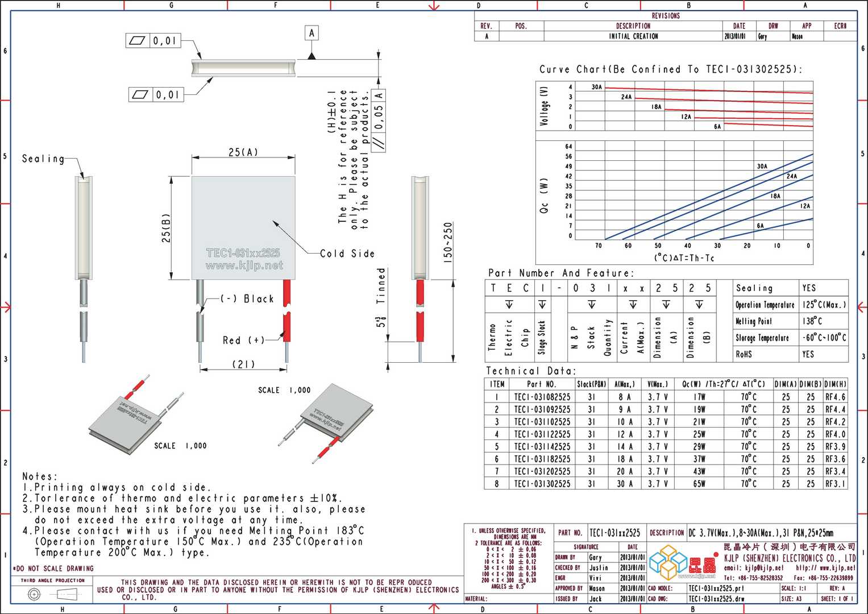Screen dimensions: 868x614
Task: Select the CAD drawing name TEC1-031xx2525.drw
Action: click(x=717, y=599)
